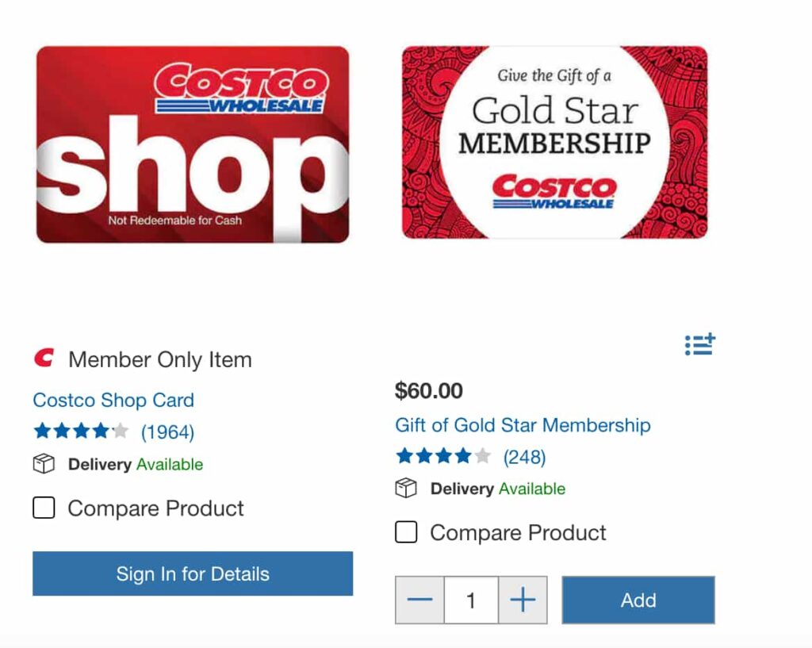The image size is (812, 648).
Task: Check Compare Product for Gold Star Membership
Action: coord(406,532)
